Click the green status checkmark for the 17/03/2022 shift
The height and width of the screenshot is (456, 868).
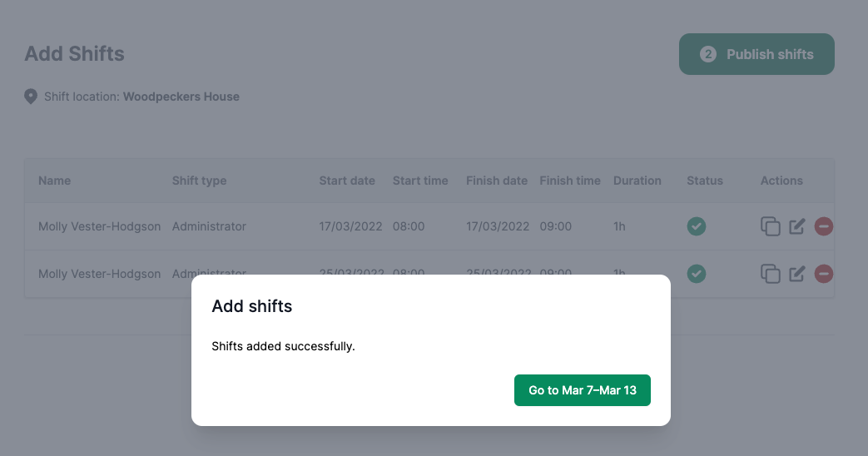[697, 226]
